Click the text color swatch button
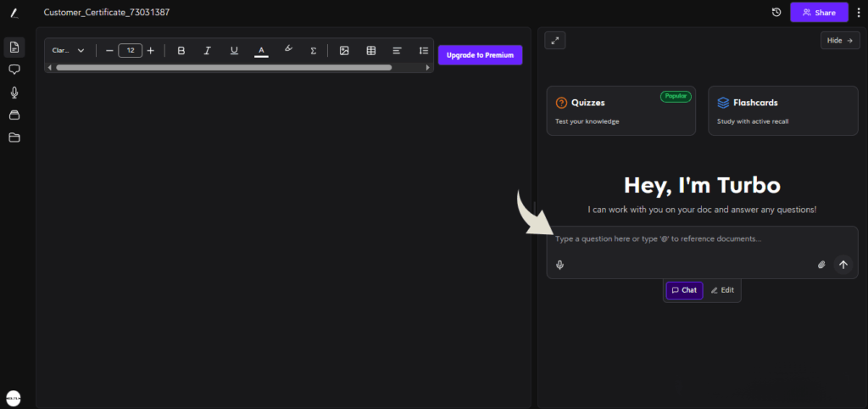Screen dimensions: 868x409 261,51
